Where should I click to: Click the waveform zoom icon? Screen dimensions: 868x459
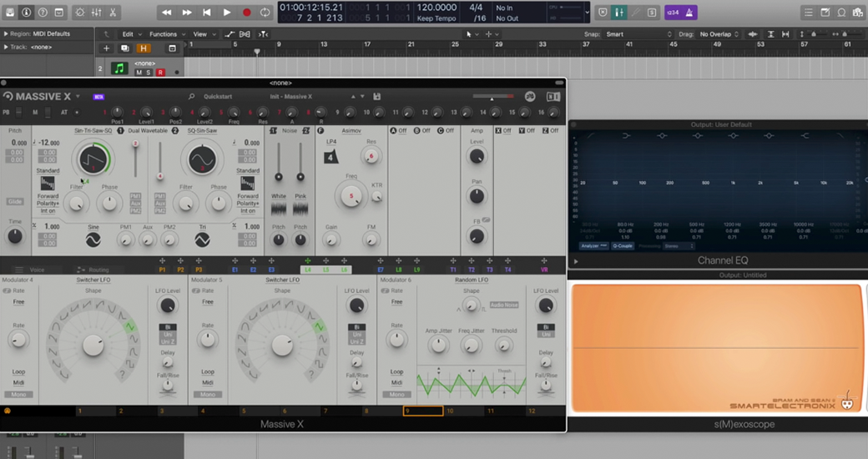[753, 34]
